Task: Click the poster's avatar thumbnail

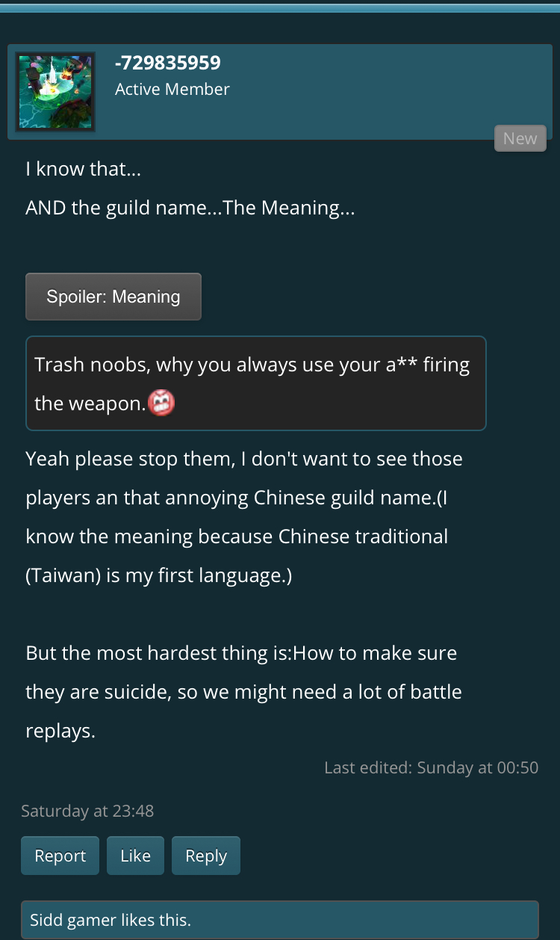Action: click(55, 92)
